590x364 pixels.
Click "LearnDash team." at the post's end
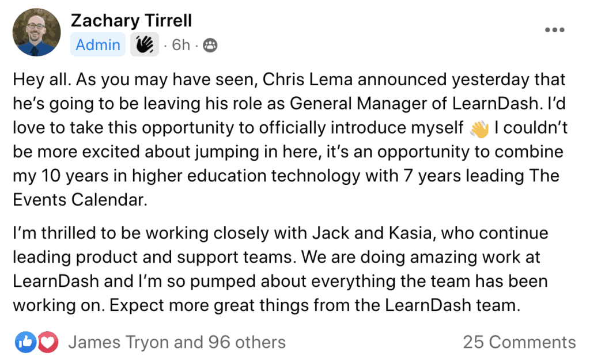tap(452, 305)
